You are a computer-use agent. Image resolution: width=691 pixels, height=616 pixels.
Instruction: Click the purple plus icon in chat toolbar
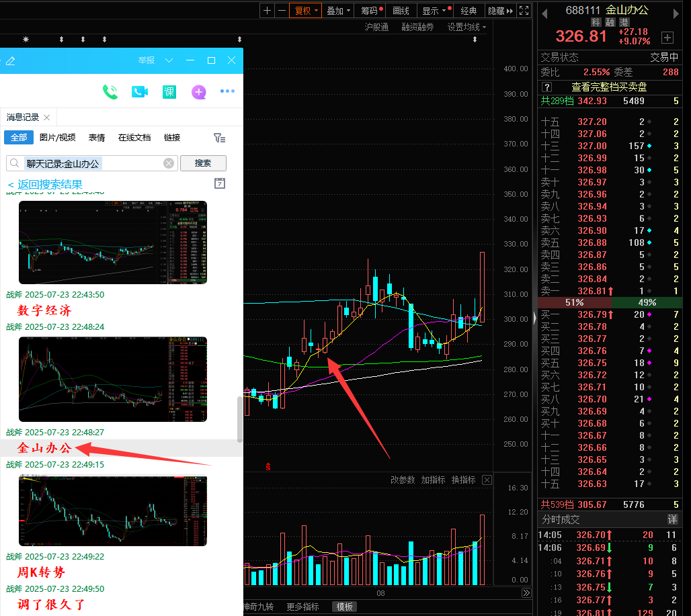[x=199, y=91]
